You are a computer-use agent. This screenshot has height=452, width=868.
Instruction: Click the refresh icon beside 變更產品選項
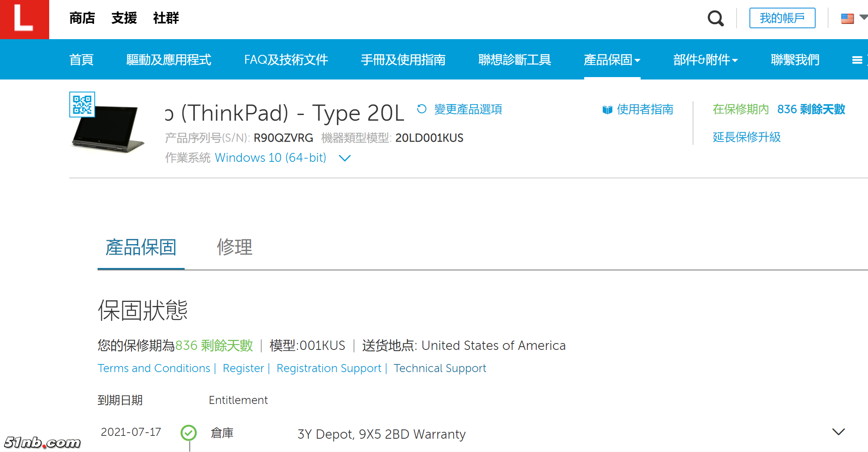[x=422, y=109]
